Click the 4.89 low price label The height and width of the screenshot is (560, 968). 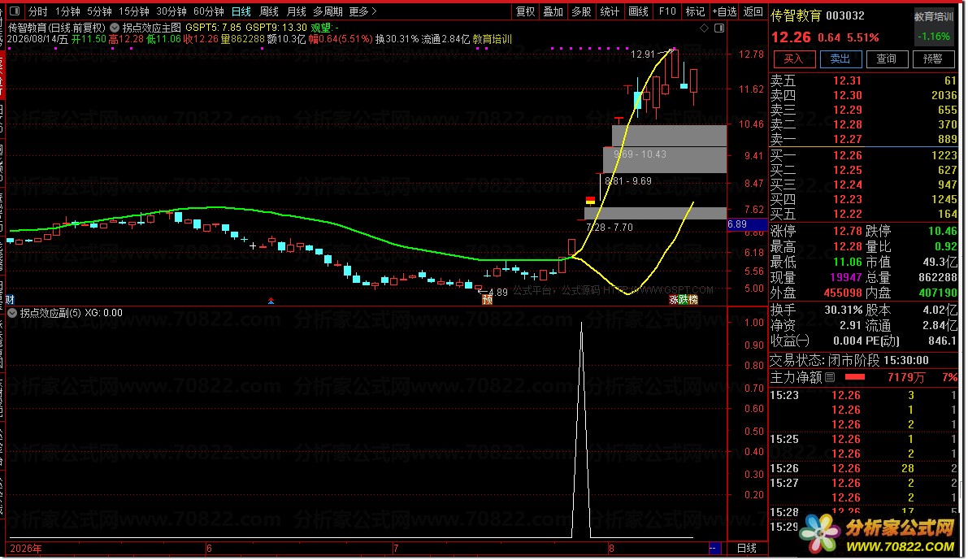(497, 293)
